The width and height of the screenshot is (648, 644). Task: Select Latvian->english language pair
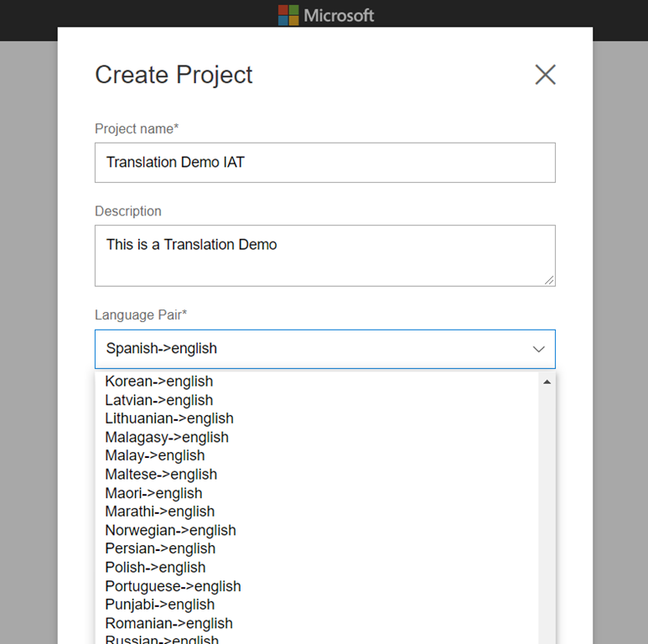pyautogui.click(x=159, y=400)
